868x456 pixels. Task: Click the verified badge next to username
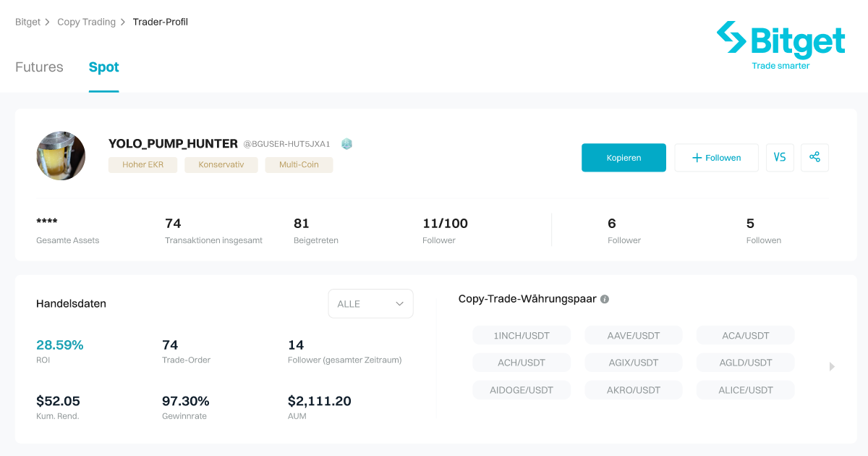click(346, 143)
